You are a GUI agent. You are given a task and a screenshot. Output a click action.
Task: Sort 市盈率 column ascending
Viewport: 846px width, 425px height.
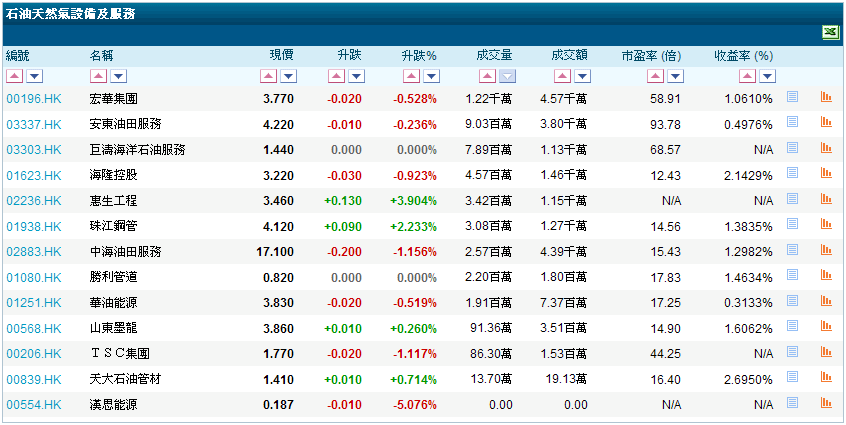[x=656, y=76]
